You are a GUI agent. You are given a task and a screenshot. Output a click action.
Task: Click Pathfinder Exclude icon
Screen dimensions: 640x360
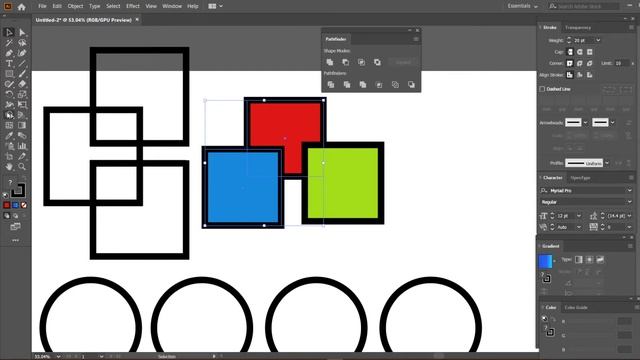pos(378,62)
